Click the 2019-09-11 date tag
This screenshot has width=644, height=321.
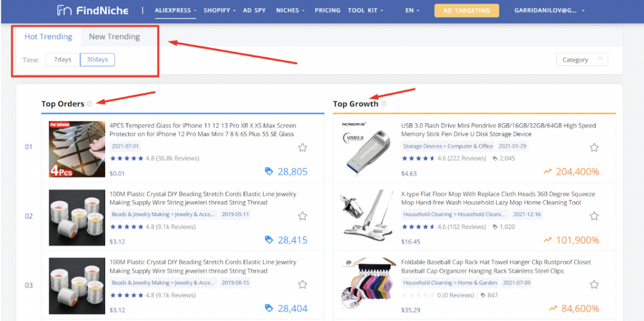pos(235,214)
